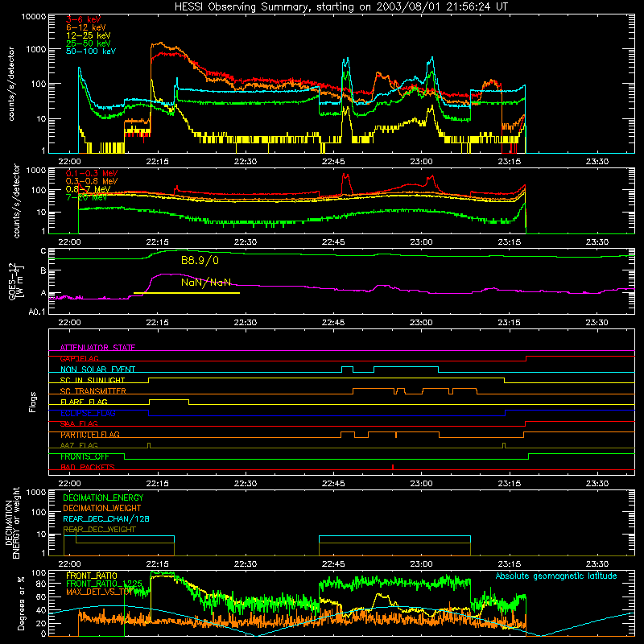The width and height of the screenshot is (644, 644).
Task: Select the SAA_FLAG flag label
Action: [x=79, y=424]
